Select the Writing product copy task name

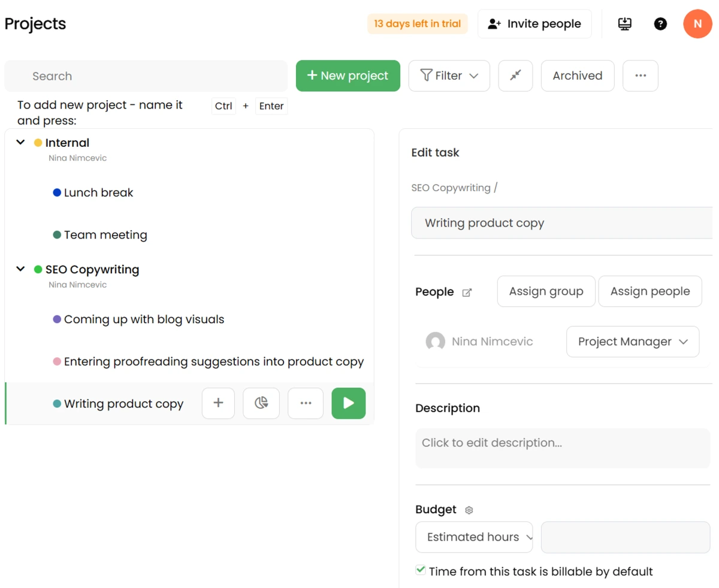point(123,404)
